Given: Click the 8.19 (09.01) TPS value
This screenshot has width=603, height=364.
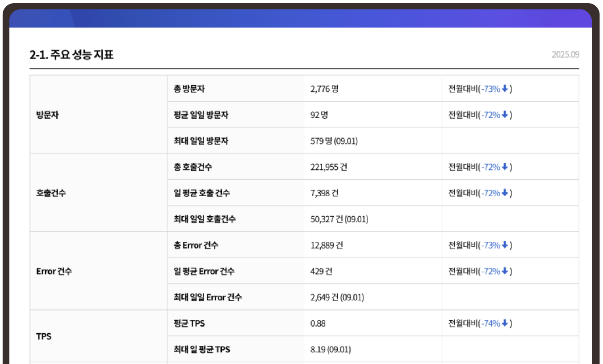Looking at the screenshot, I should 331,349.
